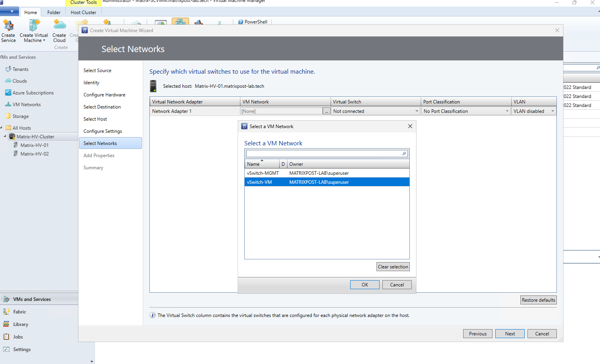Collapse the Matrix-HV-Cluster tree node
Image resolution: width=600 pixels, height=364 pixels.
[x=5, y=136]
